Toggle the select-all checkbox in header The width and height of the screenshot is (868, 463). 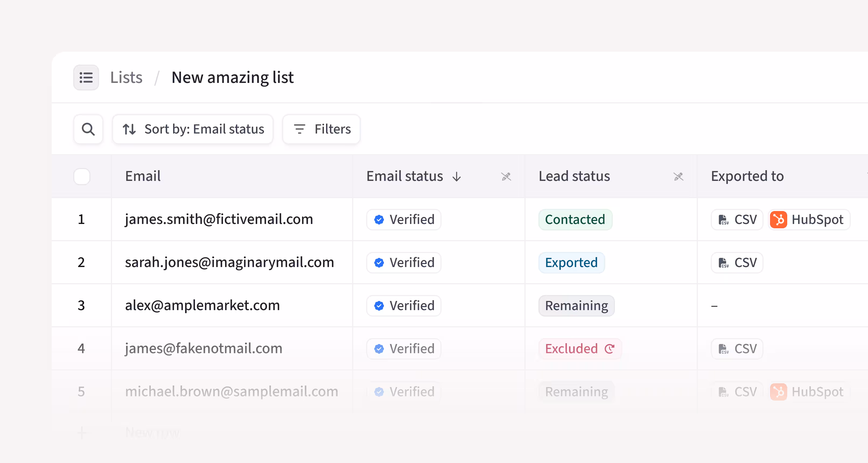[x=82, y=176]
